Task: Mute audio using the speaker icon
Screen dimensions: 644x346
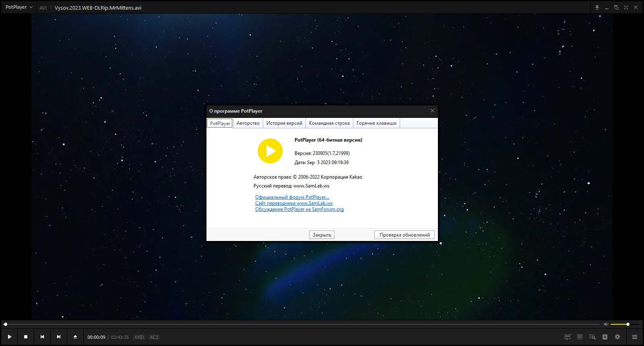Action: [x=606, y=324]
